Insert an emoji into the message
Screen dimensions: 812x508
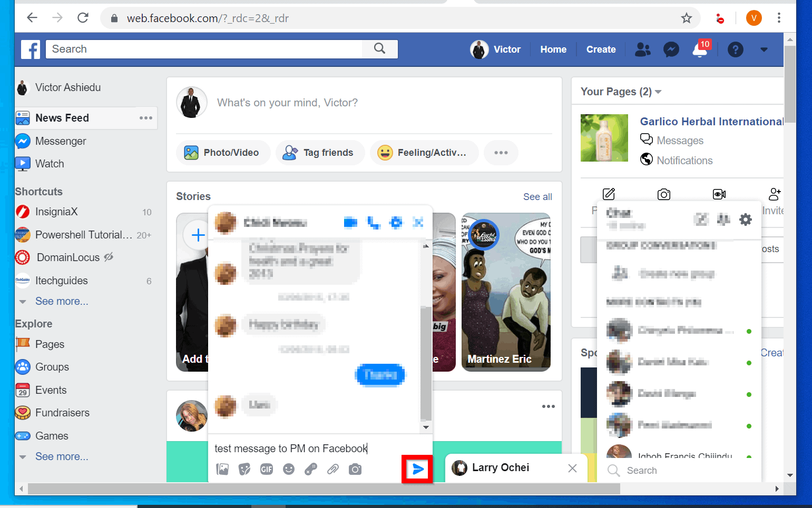(289, 469)
